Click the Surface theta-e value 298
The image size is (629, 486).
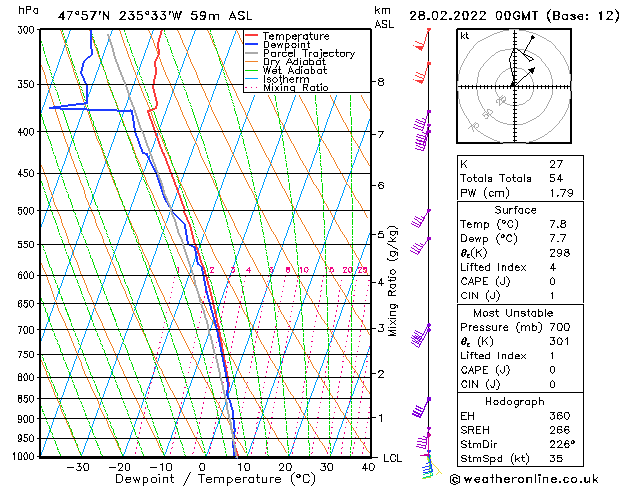click(x=560, y=253)
